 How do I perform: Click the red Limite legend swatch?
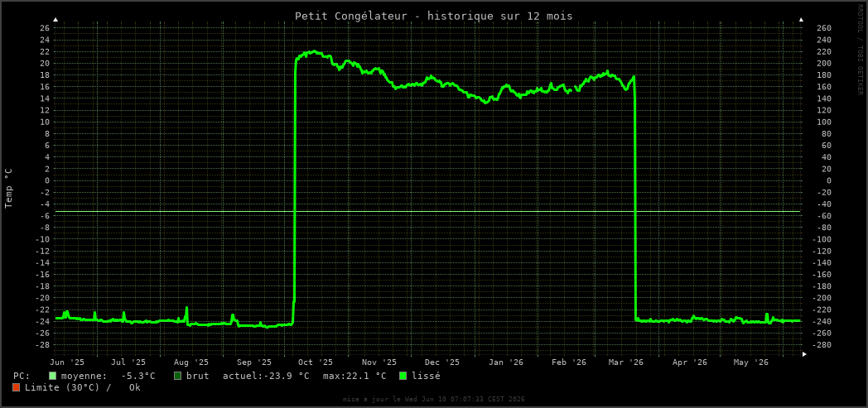coord(16,387)
